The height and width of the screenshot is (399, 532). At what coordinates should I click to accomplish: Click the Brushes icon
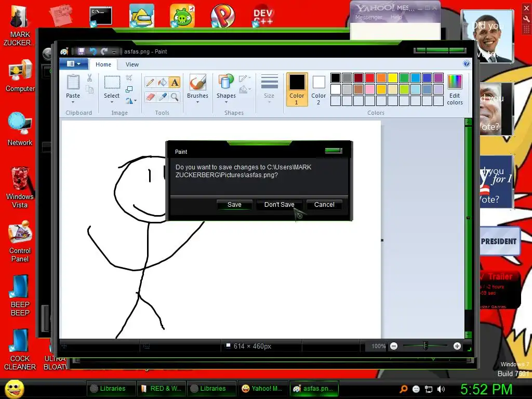197,83
